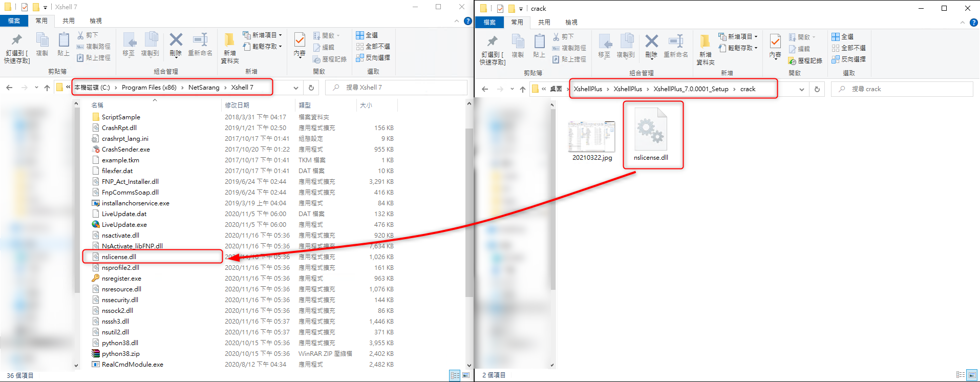Screen dimensions: 980x382
Task: Select the ScriptSample folder
Action: 121,117
